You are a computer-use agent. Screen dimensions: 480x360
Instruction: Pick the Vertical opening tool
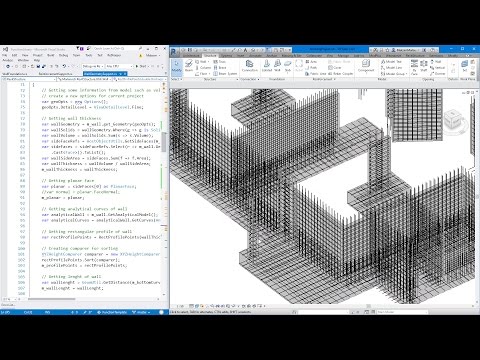coord(438,68)
